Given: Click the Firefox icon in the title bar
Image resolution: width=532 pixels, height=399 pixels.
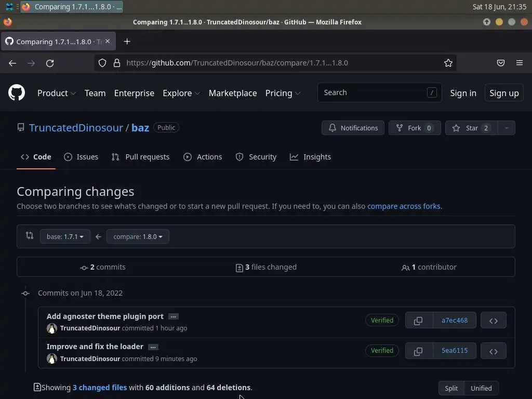Looking at the screenshot, I should pyautogui.click(x=7, y=22).
